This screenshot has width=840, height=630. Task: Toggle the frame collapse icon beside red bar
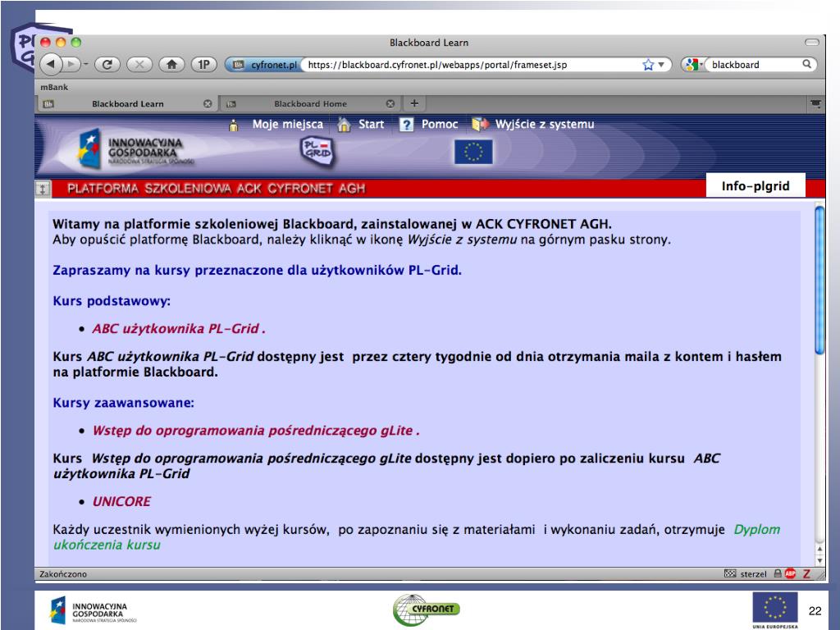coord(43,189)
